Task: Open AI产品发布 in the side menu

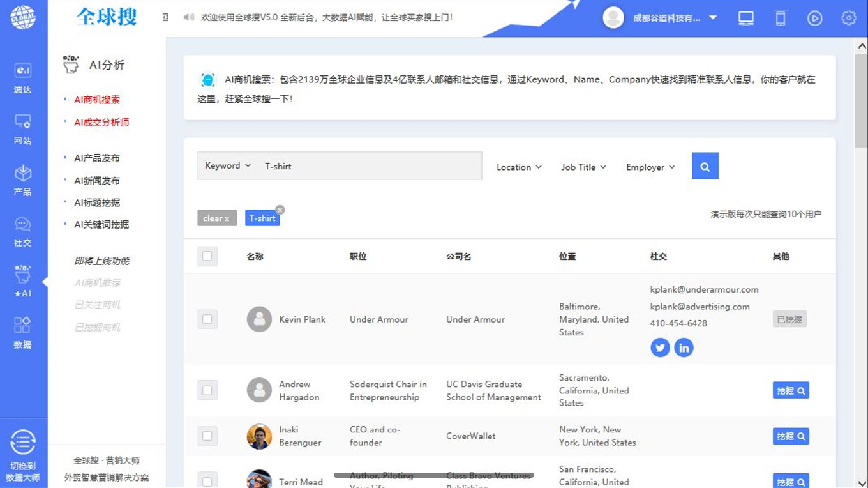Action: (x=97, y=158)
